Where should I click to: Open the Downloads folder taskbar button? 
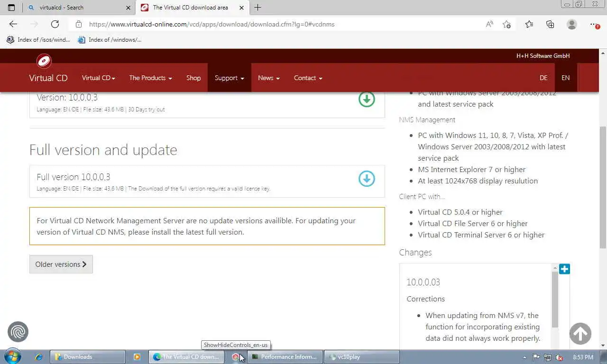(88, 357)
